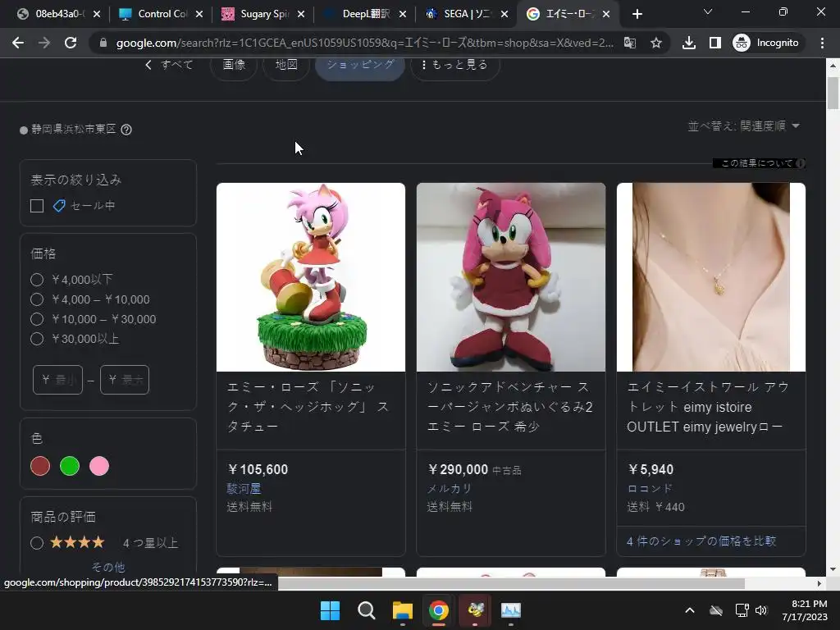Image resolution: width=840 pixels, height=630 pixels.
Task: Click the info icon beside この結果について
Action: [801, 163]
